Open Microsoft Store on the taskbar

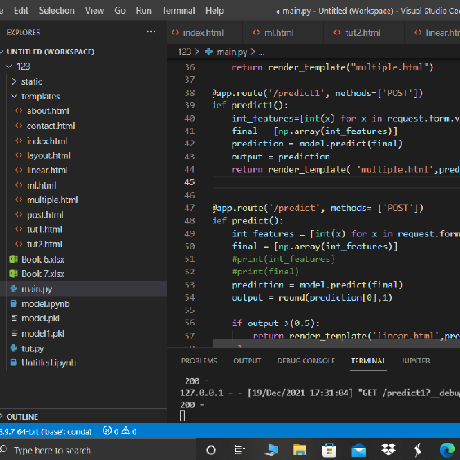point(329,450)
